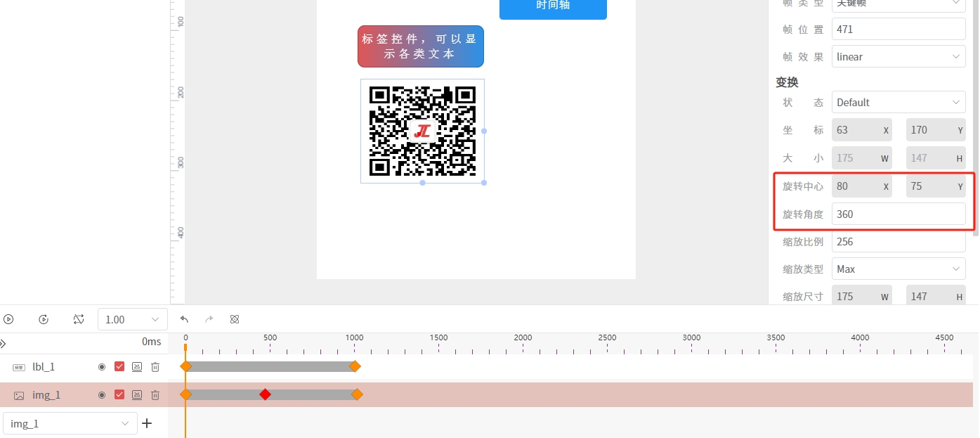Expand the timeline panel double-chevron
The width and height of the screenshot is (980, 438).
pos(3,343)
